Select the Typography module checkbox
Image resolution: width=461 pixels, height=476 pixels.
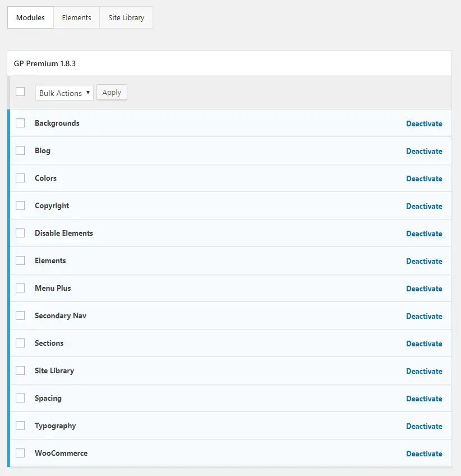point(20,425)
